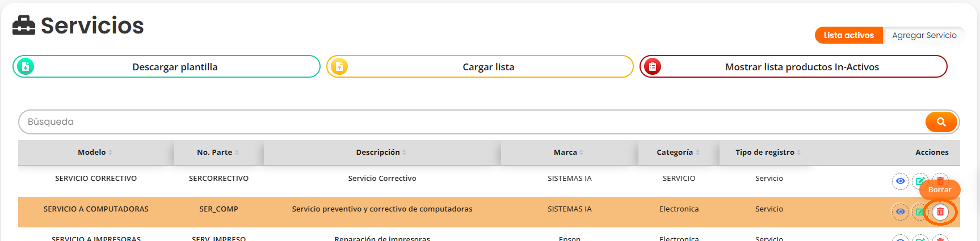Open the Agregar Servicio tab

pyautogui.click(x=924, y=35)
